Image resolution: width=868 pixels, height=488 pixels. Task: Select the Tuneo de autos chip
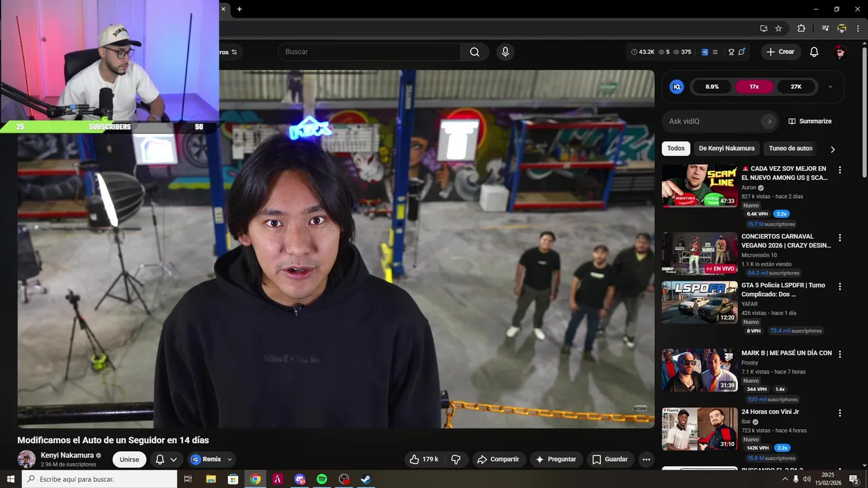point(791,148)
